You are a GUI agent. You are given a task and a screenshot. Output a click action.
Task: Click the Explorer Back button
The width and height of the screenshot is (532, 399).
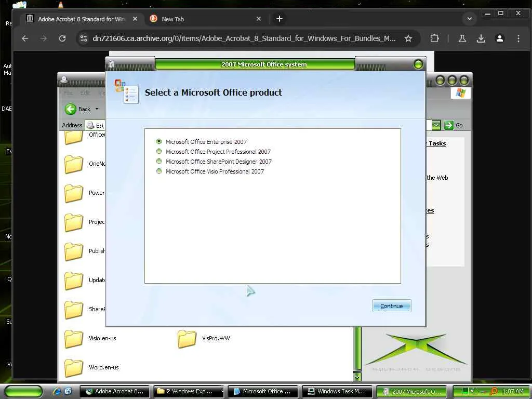click(x=78, y=109)
